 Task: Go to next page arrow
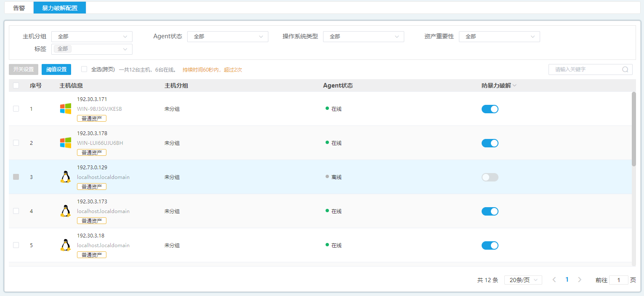click(x=580, y=280)
